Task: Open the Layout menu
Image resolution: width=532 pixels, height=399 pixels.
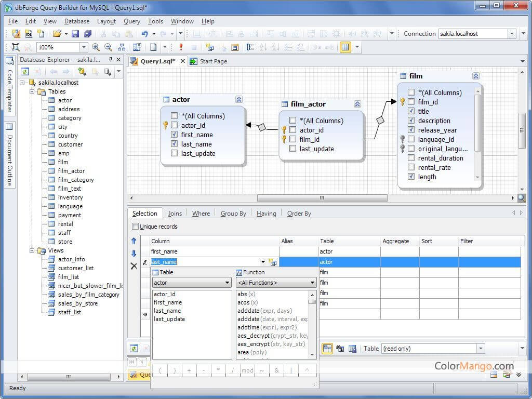Action: [x=106, y=21]
